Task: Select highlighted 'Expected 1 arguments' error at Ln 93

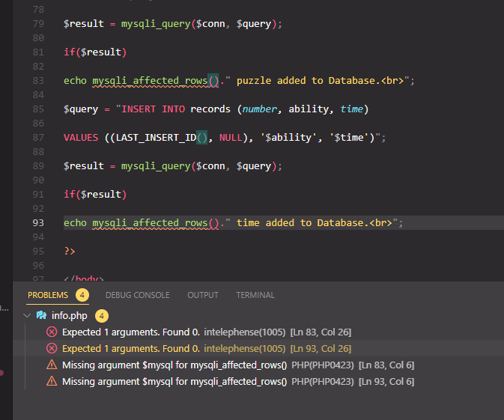Action: click(x=131, y=348)
